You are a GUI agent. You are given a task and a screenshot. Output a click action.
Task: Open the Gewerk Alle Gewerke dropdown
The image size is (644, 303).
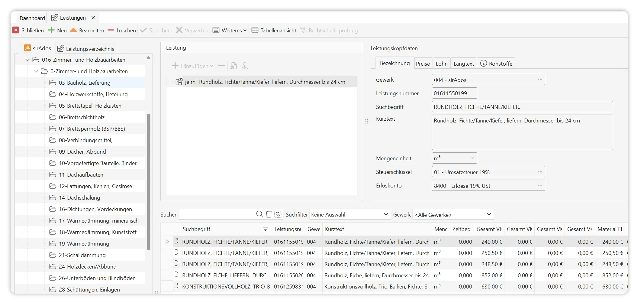(x=452, y=214)
